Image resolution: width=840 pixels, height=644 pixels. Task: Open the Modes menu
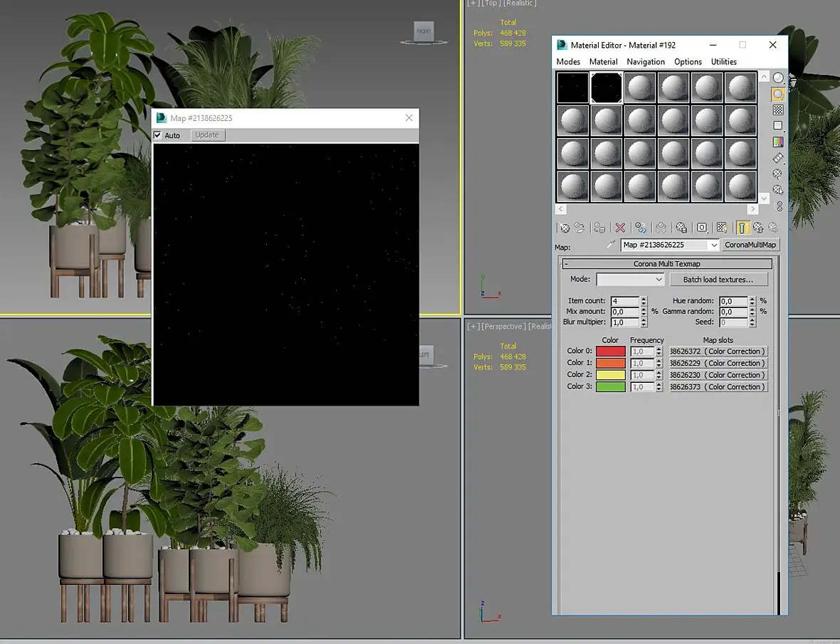coord(568,62)
